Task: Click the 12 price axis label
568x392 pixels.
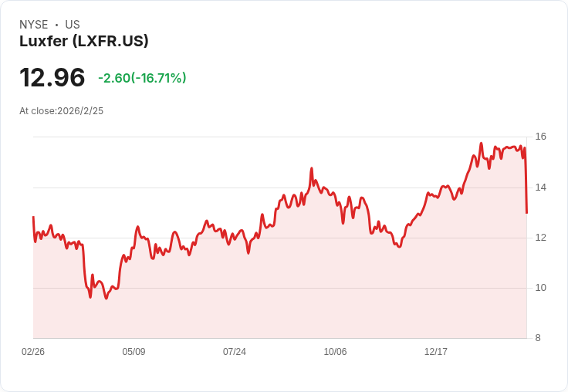Action: 541,238
